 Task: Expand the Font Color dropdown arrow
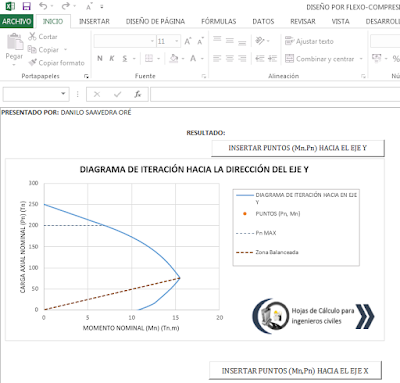pyautogui.click(x=202, y=59)
